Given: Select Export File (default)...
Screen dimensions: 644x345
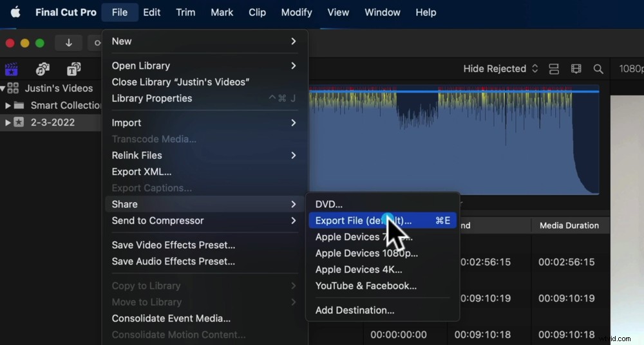Looking at the screenshot, I should pyautogui.click(x=383, y=221).
